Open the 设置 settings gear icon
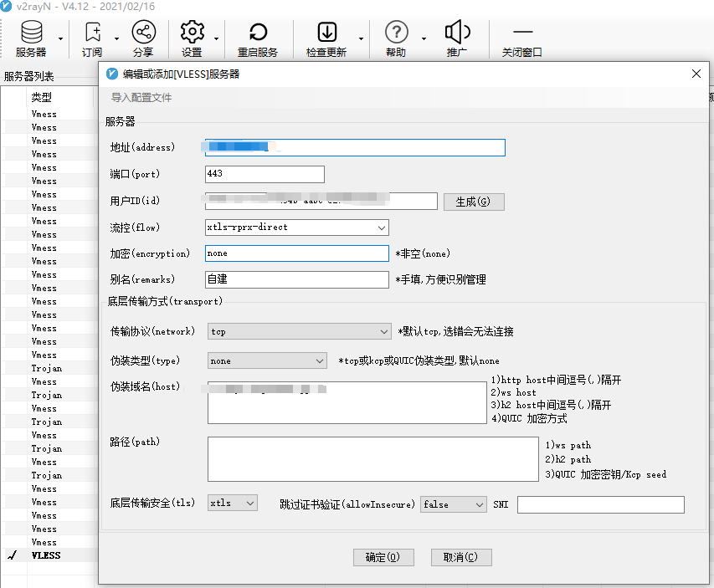This screenshot has width=714, height=588. click(x=192, y=39)
